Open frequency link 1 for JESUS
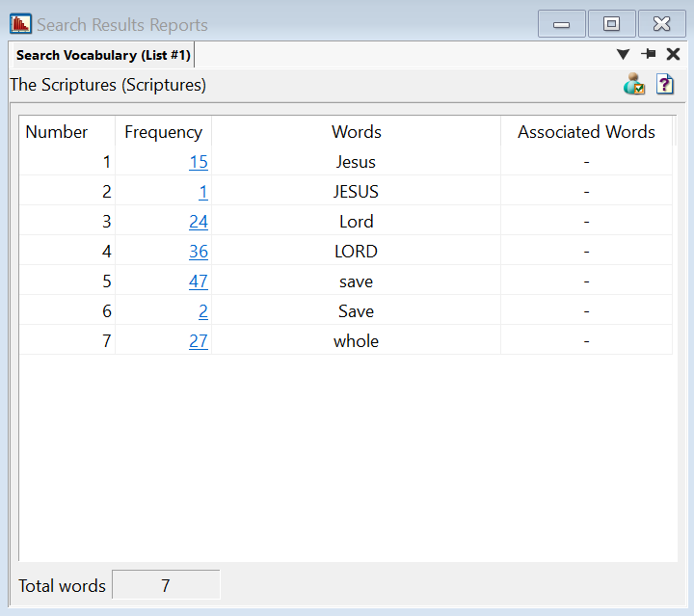 [203, 192]
